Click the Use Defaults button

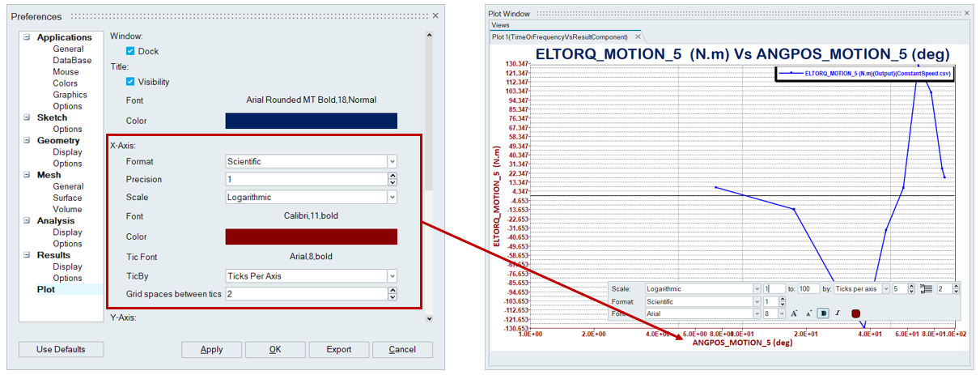(62, 350)
